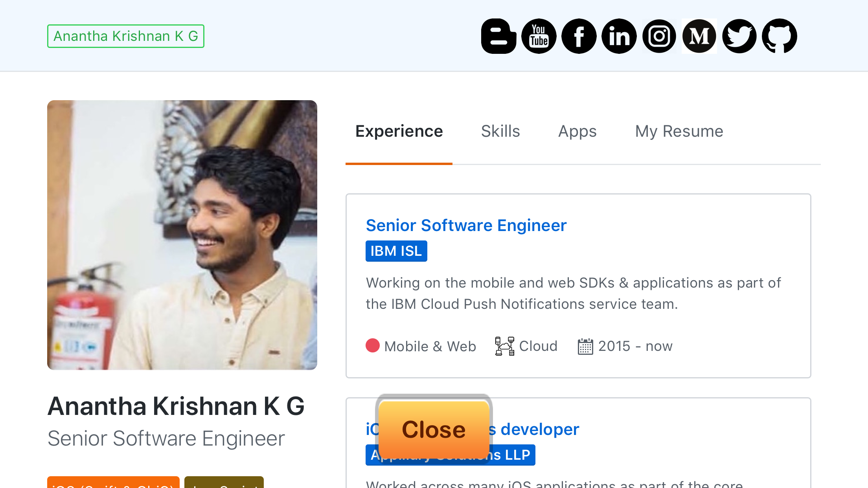Open the Senior Software Engineer link
The image size is (868, 488).
(x=466, y=225)
